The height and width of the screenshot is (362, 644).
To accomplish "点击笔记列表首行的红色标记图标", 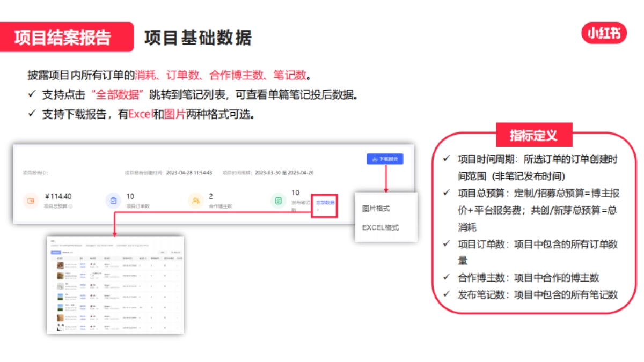I will (91, 264).
